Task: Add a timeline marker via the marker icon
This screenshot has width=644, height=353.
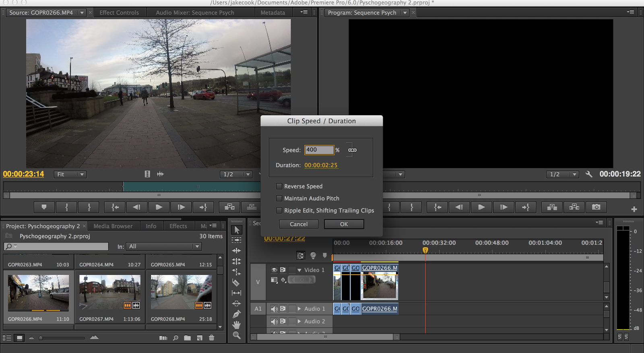Action: click(x=325, y=255)
